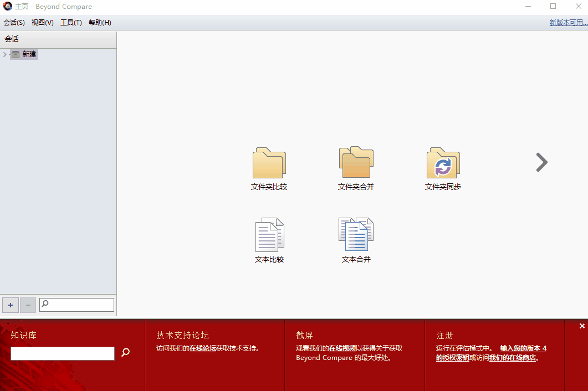Expand the 新建 tree node arrow
588x391 pixels.
pos(4,54)
